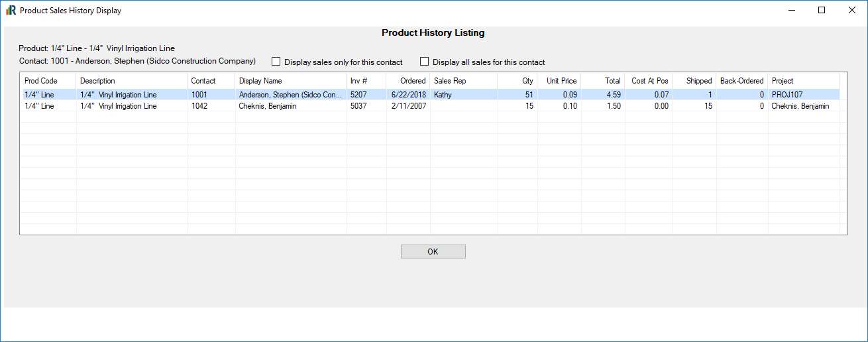Click the app logo icon in title bar

[11, 11]
